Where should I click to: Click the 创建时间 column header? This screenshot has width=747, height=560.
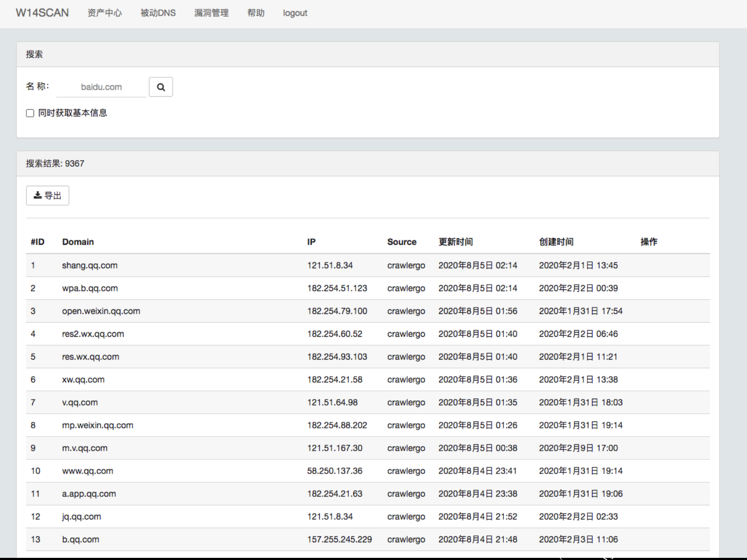556,242
